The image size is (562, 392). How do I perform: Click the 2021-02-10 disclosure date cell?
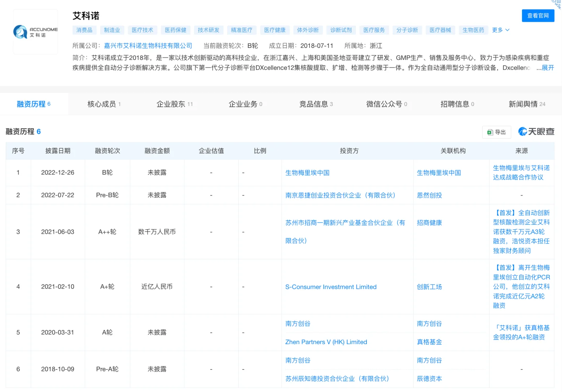pos(58,287)
